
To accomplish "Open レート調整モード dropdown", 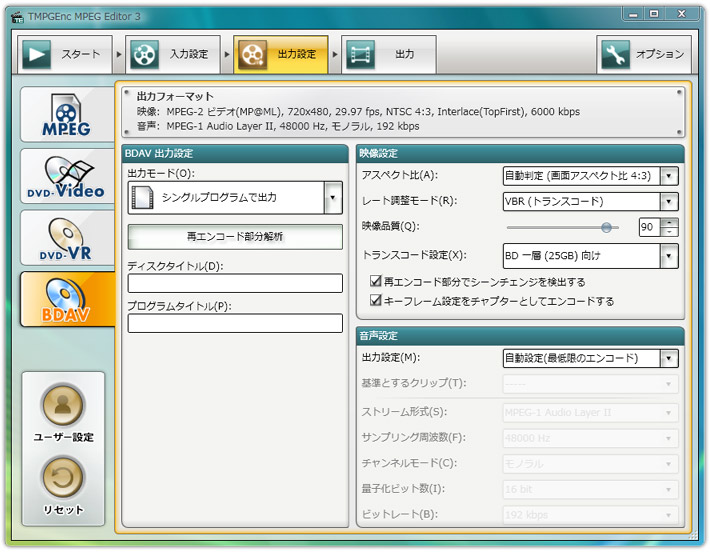I will pos(590,202).
